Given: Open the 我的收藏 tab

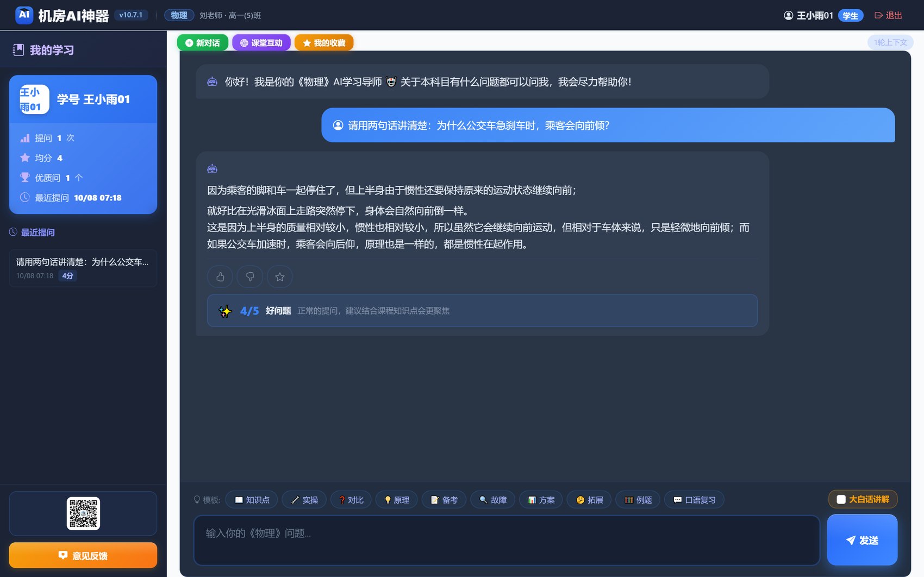Looking at the screenshot, I should pyautogui.click(x=324, y=42).
